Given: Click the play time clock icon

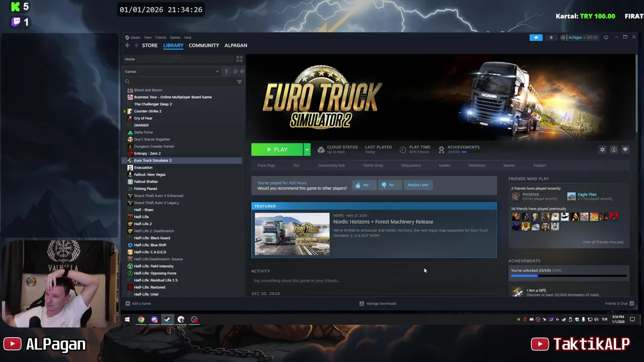Looking at the screenshot, I should pyautogui.click(x=403, y=149).
